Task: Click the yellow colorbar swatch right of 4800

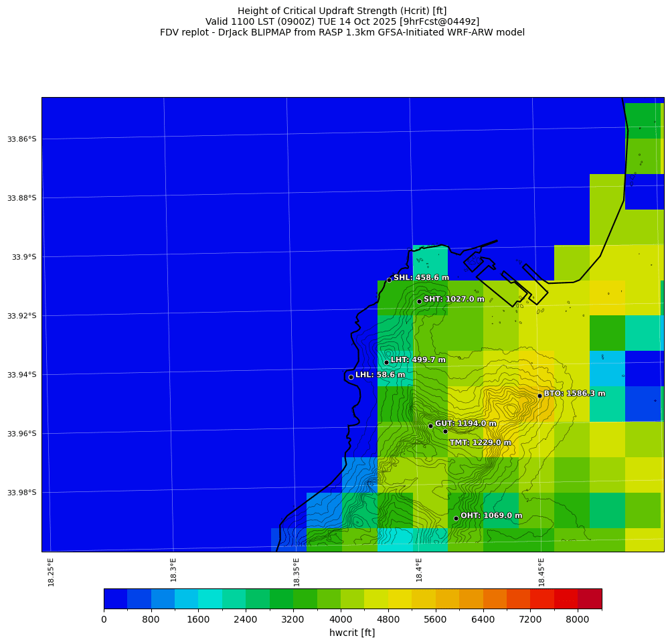Action: point(400,598)
